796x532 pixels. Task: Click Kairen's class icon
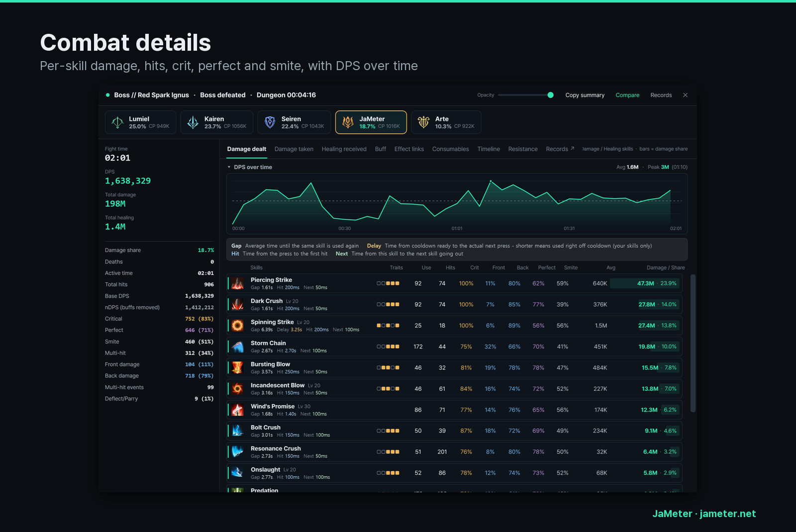coord(193,122)
